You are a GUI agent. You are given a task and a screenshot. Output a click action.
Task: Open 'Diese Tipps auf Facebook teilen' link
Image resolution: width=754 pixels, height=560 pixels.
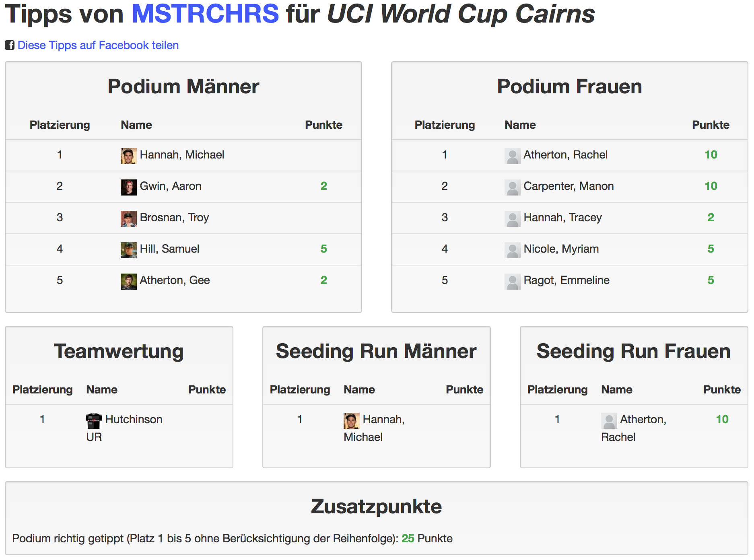[x=98, y=45]
